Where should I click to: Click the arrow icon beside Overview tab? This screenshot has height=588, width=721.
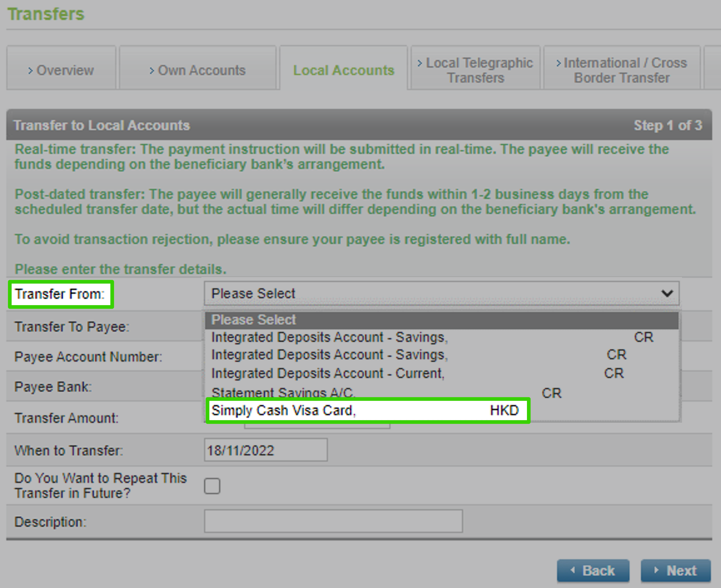(x=31, y=71)
